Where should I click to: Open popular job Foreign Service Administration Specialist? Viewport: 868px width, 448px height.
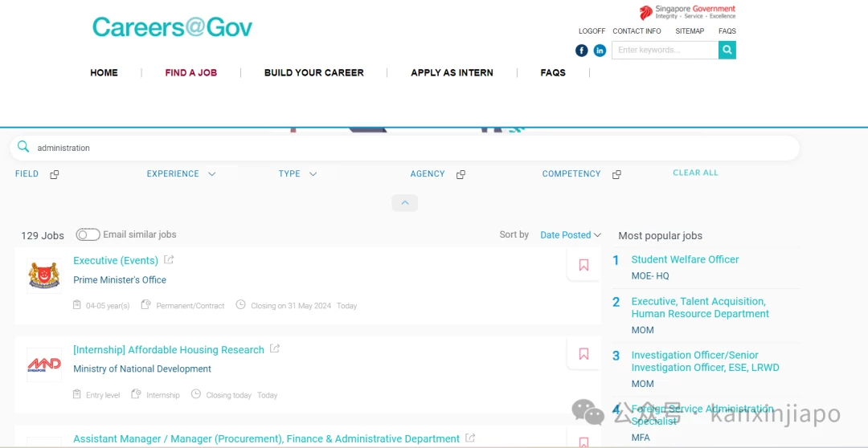pyautogui.click(x=702, y=414)
